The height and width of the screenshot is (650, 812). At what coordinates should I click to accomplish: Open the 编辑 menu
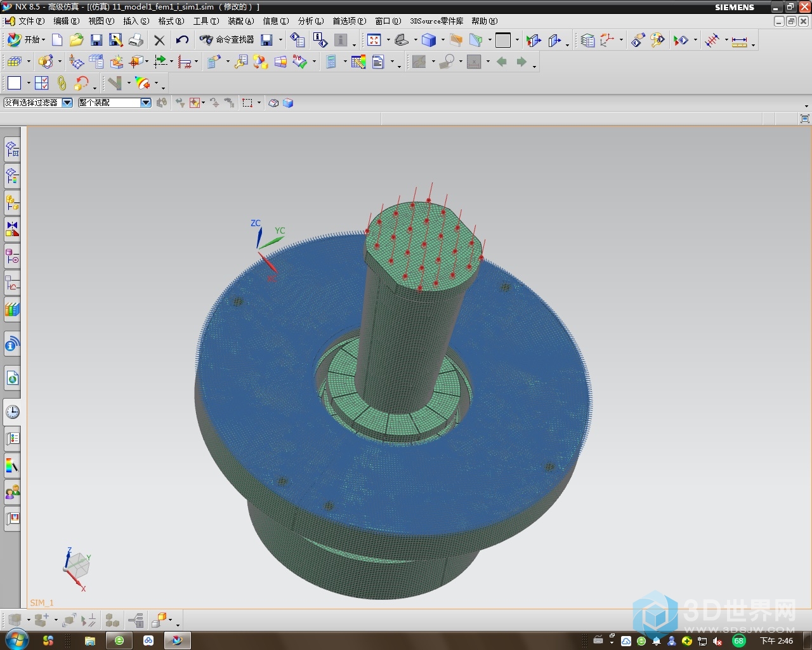(67, 21)
